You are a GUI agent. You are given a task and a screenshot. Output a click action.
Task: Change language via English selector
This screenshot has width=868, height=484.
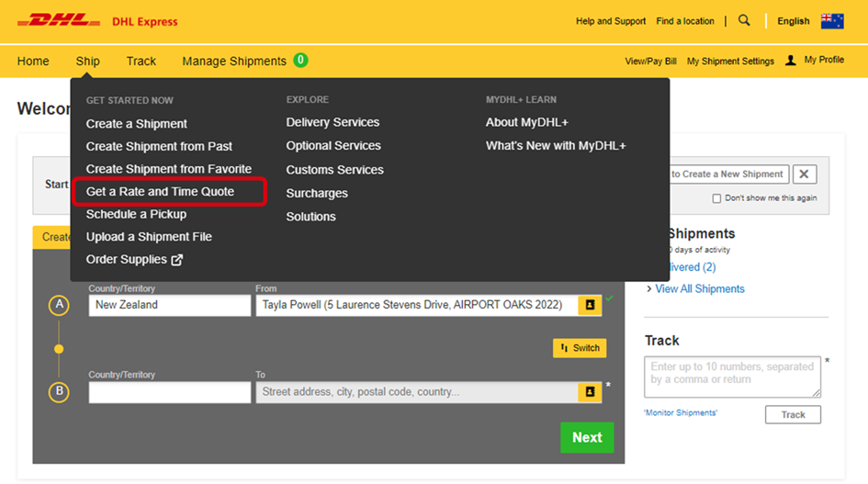coord(794,21)
